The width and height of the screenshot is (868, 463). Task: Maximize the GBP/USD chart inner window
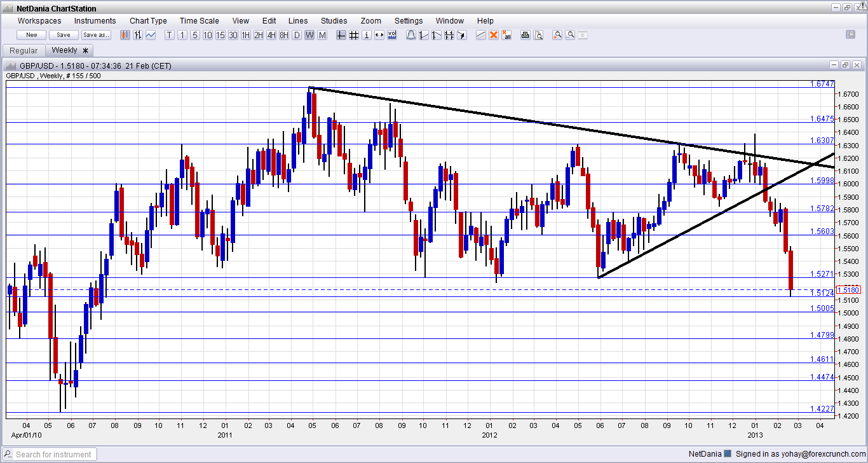pyautogui.click(x=845, y=65)
